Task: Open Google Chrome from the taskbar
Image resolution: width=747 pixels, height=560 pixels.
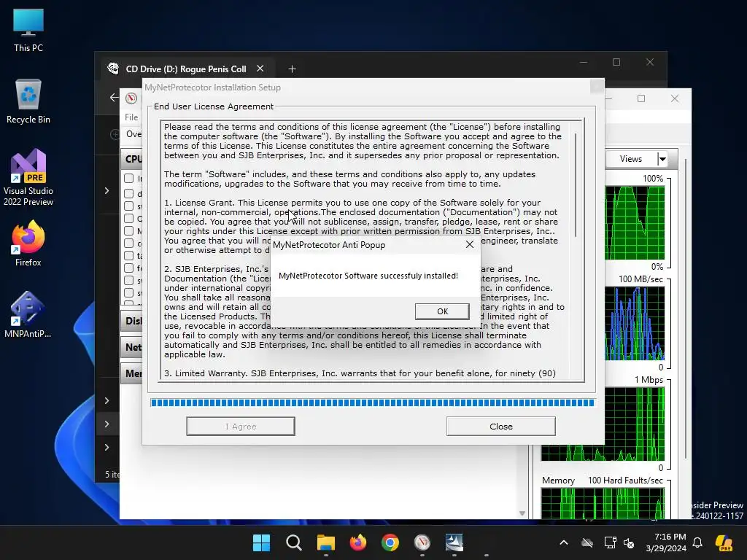Action: (x=390, y=542)
